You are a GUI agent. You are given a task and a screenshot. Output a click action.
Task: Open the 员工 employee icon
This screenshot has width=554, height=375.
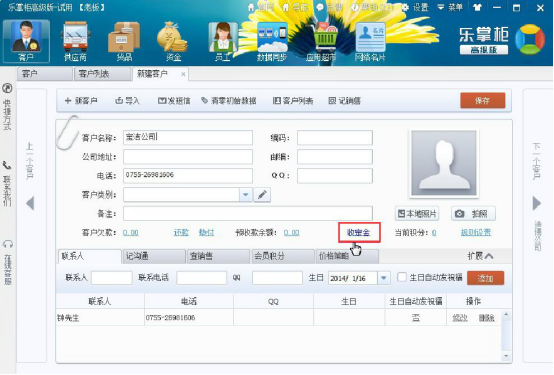coord(223,41)
